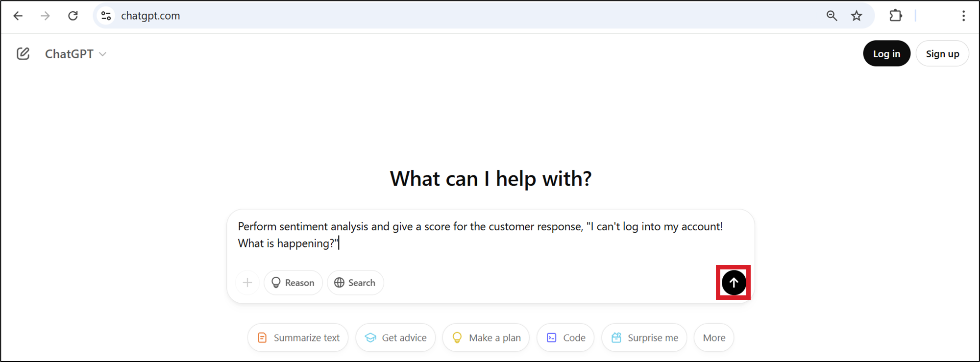
Task: Open the browser extensions puzzle icon
Action: [896, 16]
